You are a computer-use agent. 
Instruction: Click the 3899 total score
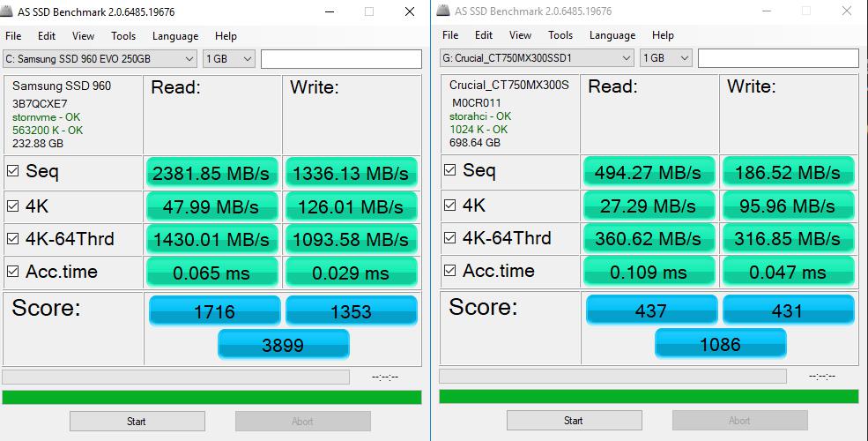pyautogui.click(x=284, y=345)
